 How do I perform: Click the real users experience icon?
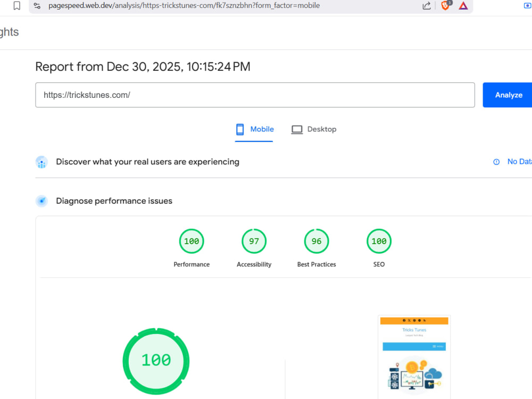pos(41,162)
